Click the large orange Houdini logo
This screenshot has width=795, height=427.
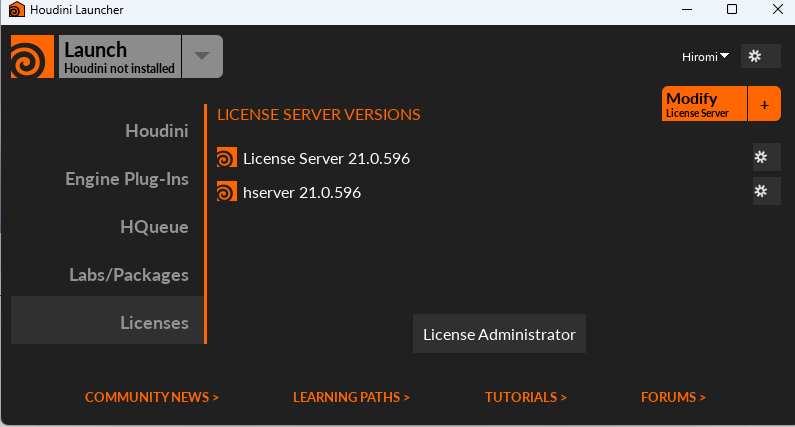point(32,56)
